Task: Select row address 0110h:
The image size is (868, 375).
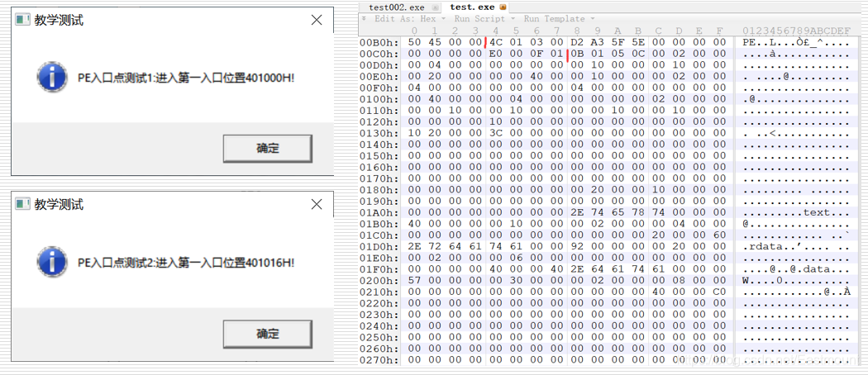Action: (x=379, y=111)
